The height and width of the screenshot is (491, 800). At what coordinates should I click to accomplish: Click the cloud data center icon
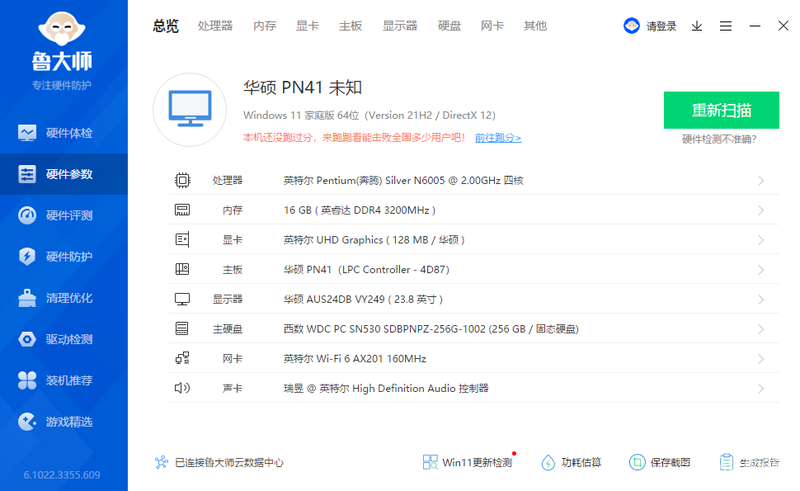tap(161, 462)
